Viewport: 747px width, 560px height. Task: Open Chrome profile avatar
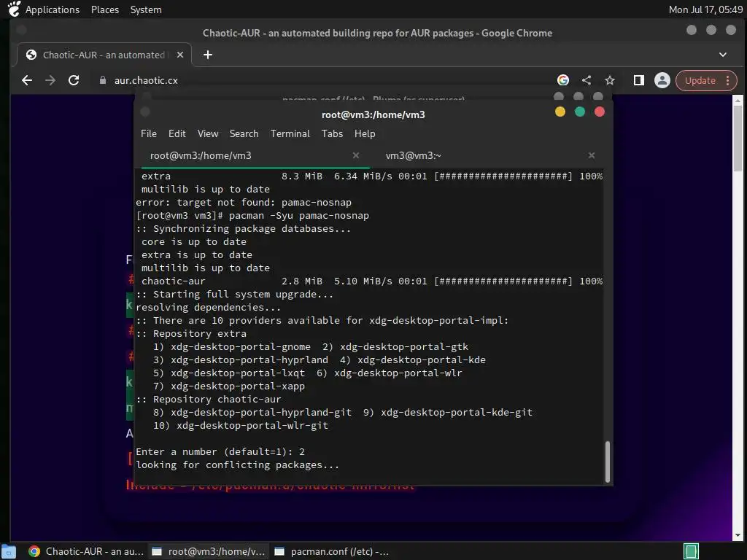662,80
